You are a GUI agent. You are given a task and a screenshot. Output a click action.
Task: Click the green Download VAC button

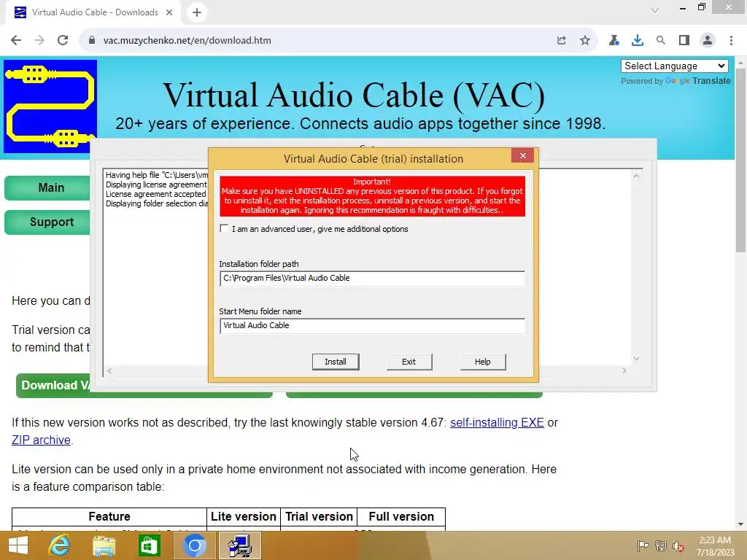coord(53,385)
